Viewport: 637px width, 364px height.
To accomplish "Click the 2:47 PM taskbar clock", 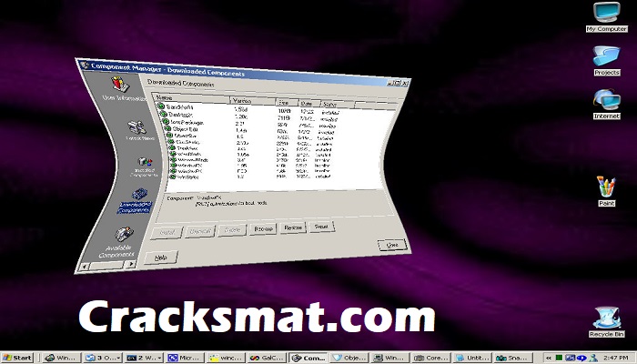I will coord(615,358).
